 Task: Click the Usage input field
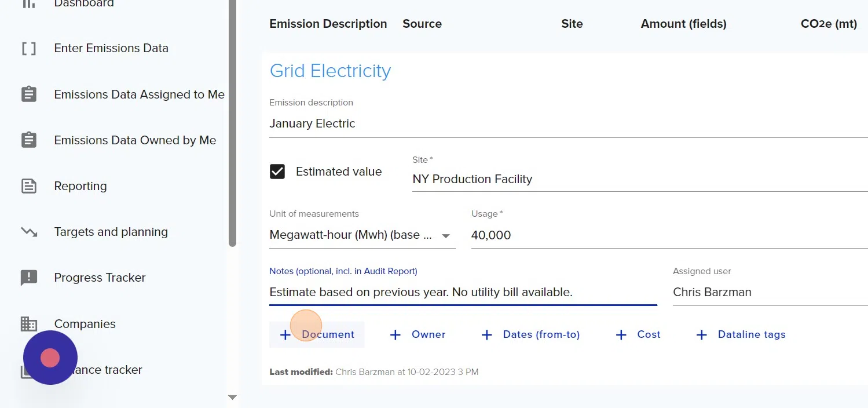click(666, 235)
